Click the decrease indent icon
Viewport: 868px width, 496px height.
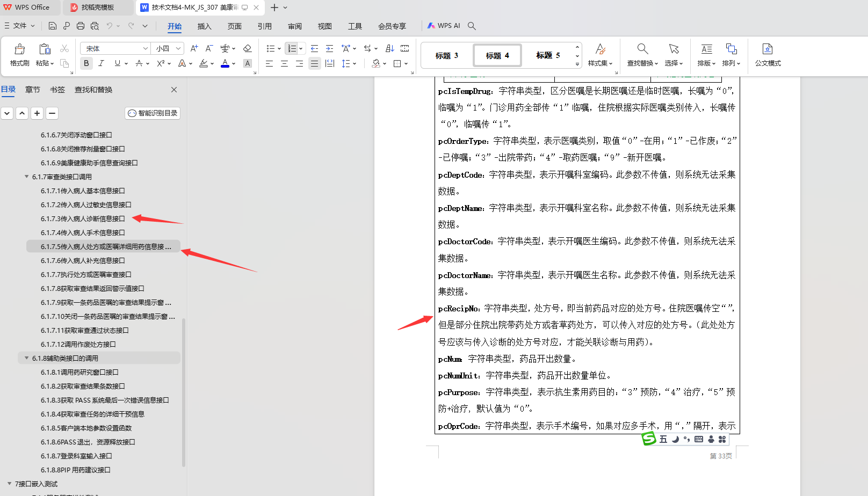(x=315, y=48)
